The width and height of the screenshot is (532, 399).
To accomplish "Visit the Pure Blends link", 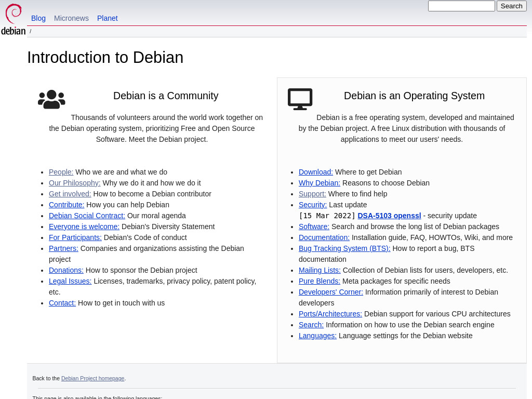I will (320, 281).
